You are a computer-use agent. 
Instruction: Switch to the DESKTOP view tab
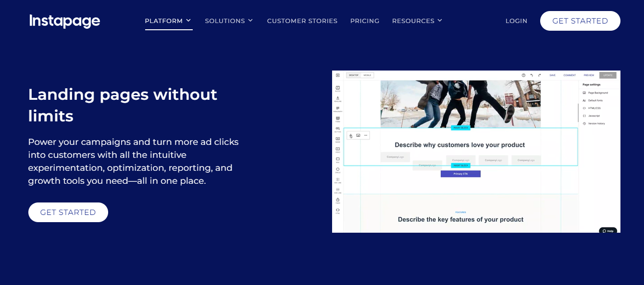[x=354, y=75]
